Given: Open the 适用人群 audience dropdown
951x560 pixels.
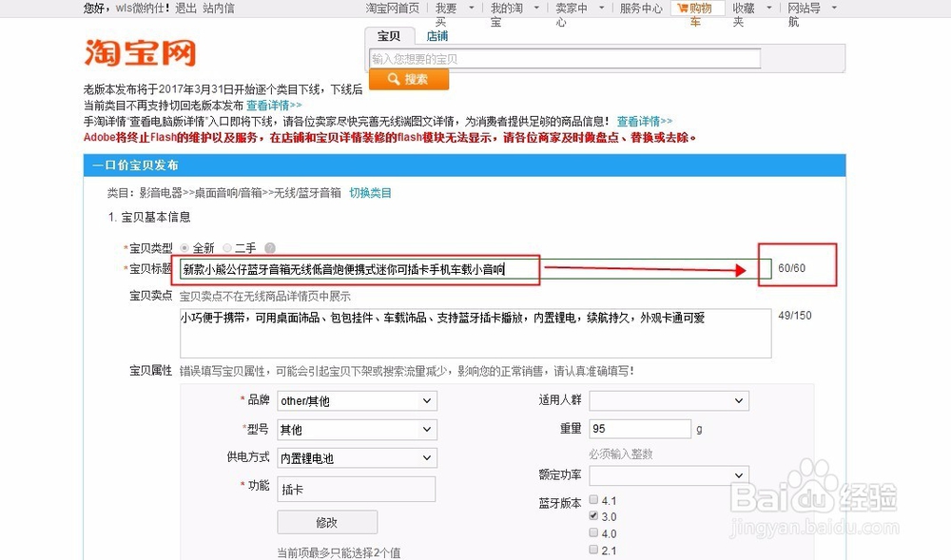Looking at the screenshot, I should pyautogui.click(x=669, y=400).
